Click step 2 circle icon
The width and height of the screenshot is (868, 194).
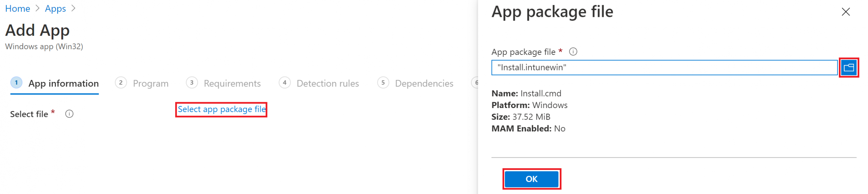pyautogui.click(x=121, y=83)
